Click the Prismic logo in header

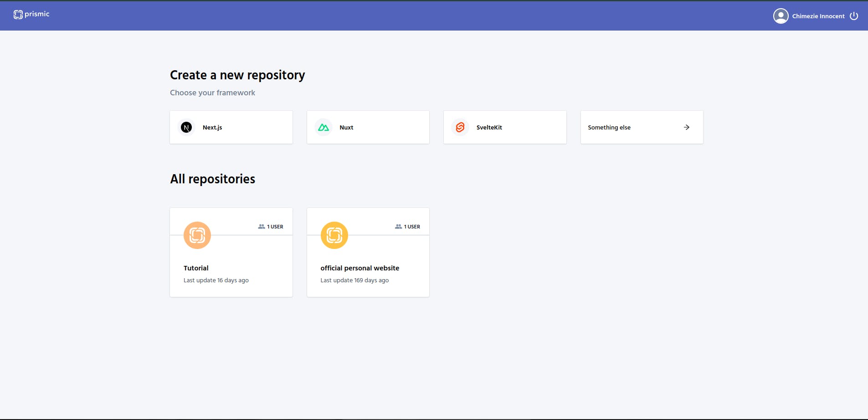click(x=31, y=15)
